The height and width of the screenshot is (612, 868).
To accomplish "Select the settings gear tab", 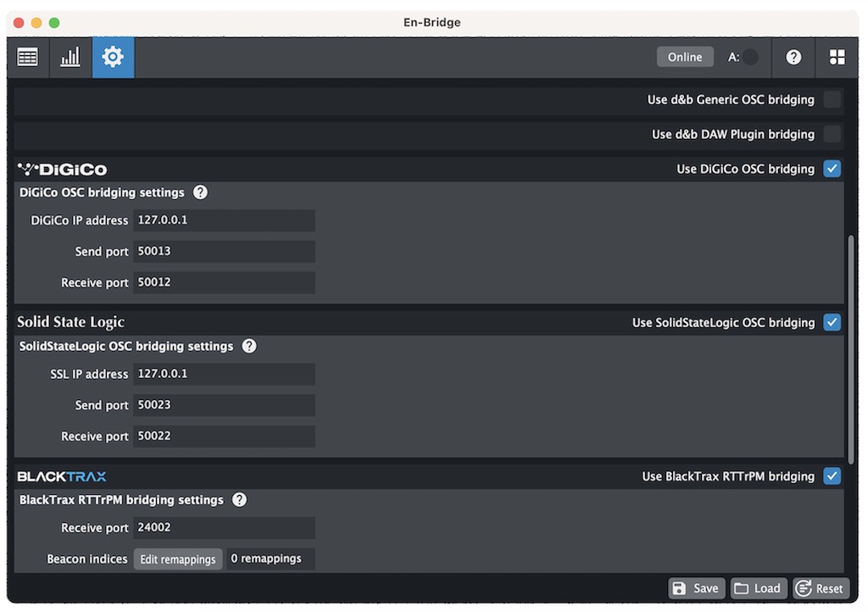I will tap(113, 57).
